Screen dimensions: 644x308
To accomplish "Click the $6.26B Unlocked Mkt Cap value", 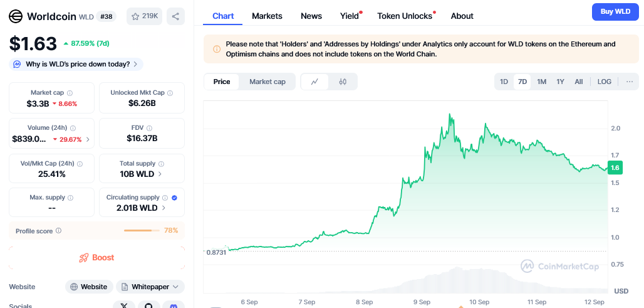I will point(142,103).
